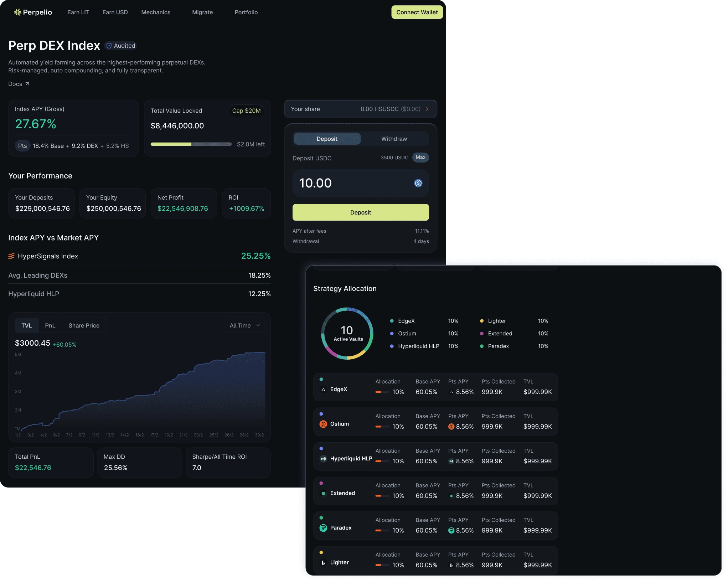Click the Cap $20M badge
This screenshot has width=728, height=582.
point(246,111)
